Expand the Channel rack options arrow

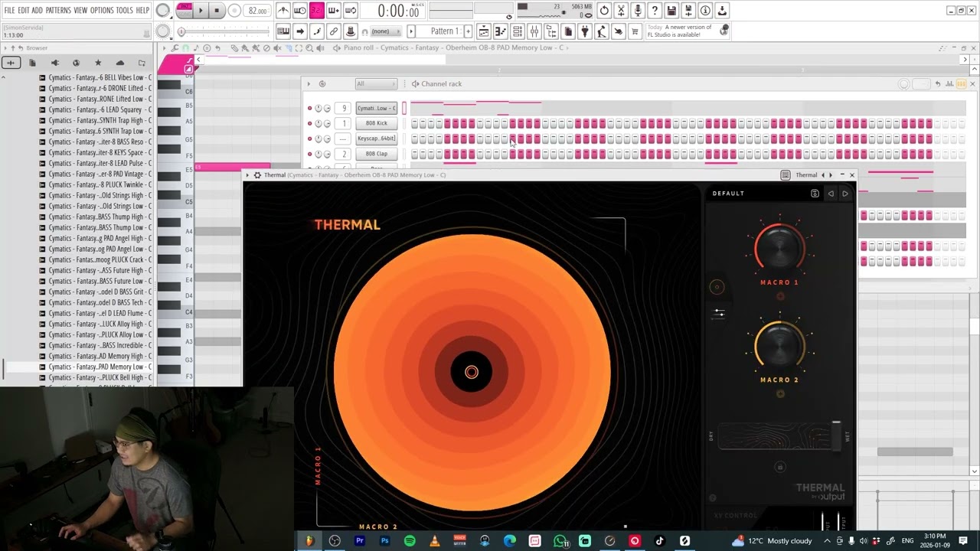tap(309, 84)
